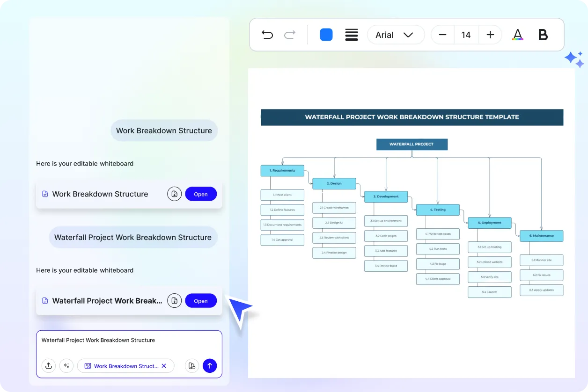Download the Waterfall Project file
Screen dimensions: 588x392
[175, 301]
